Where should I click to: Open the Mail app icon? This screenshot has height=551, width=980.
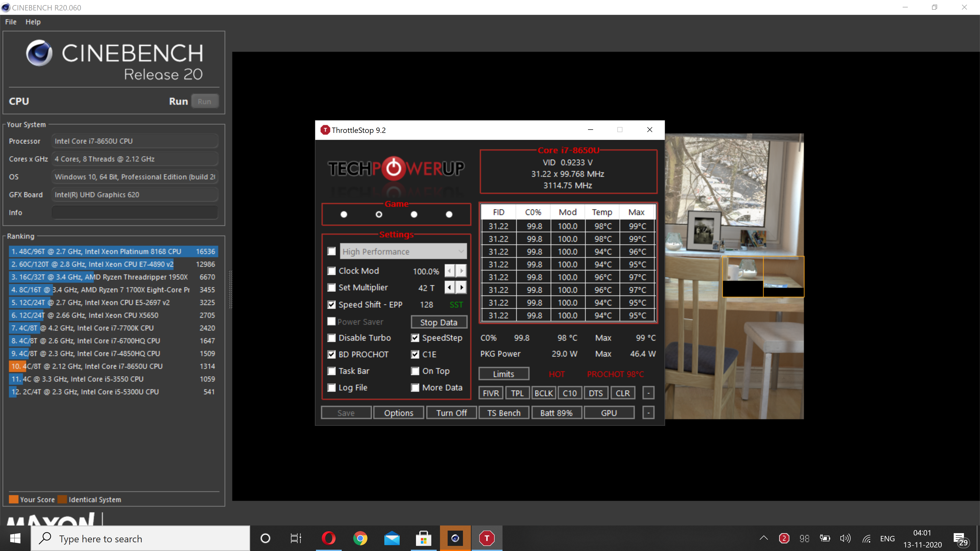(x=392, y=538)
